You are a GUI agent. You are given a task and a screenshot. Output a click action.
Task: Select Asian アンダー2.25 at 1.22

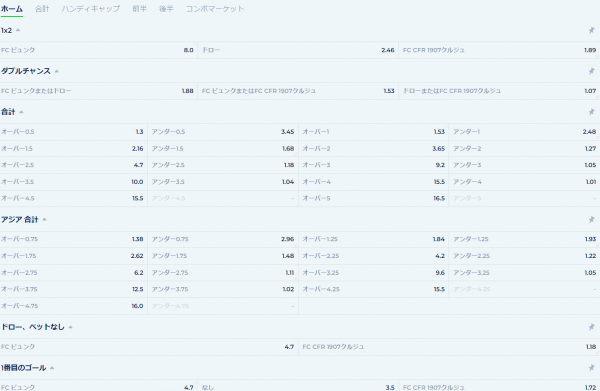coord(525,256)
